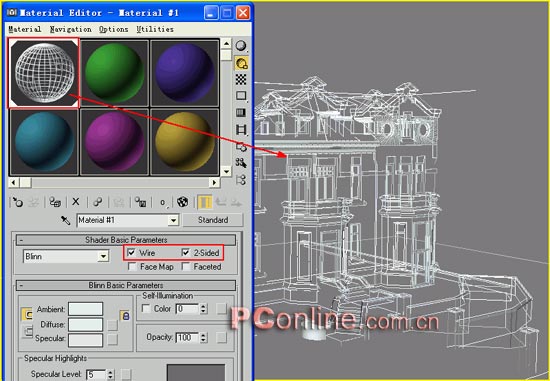Toggle the diffuse-specular lock button
The image size is (550, 381).
(x=27, y=332)
